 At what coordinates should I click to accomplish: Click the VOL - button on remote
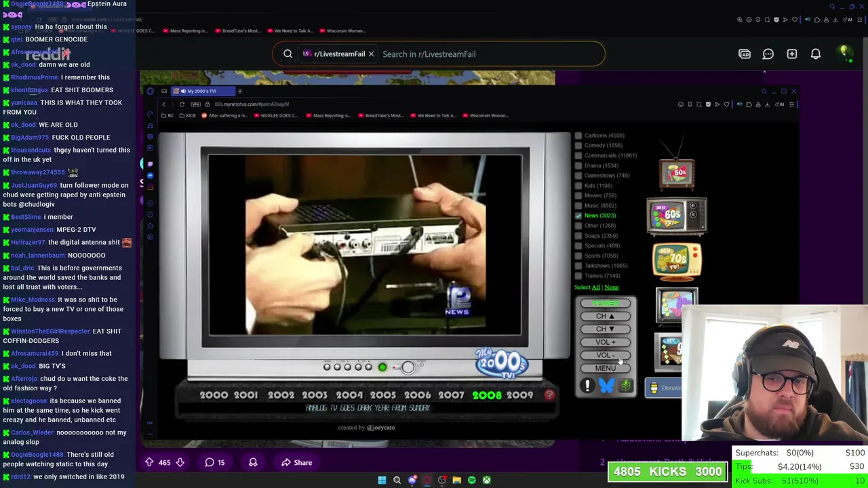(x=606, y=355)
